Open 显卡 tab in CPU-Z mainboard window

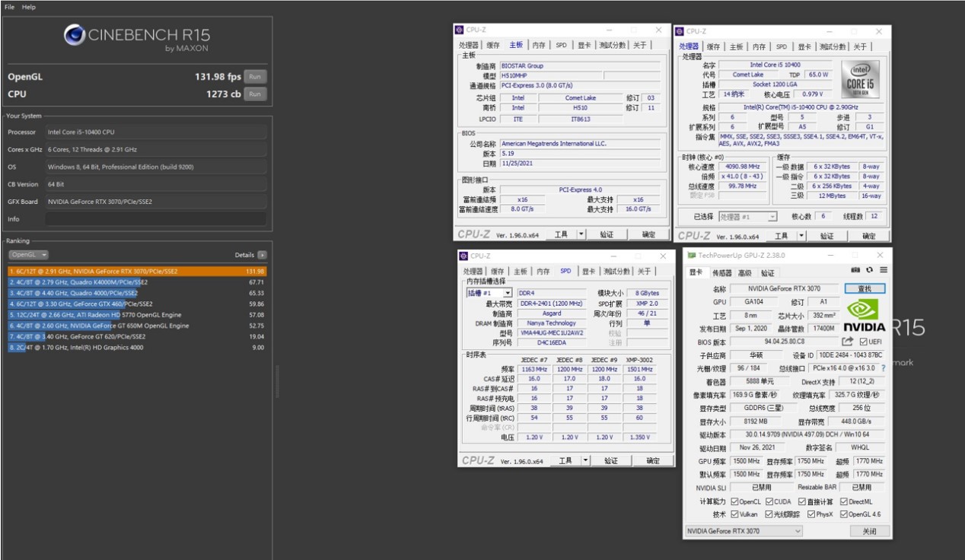(x=584, y=45)
